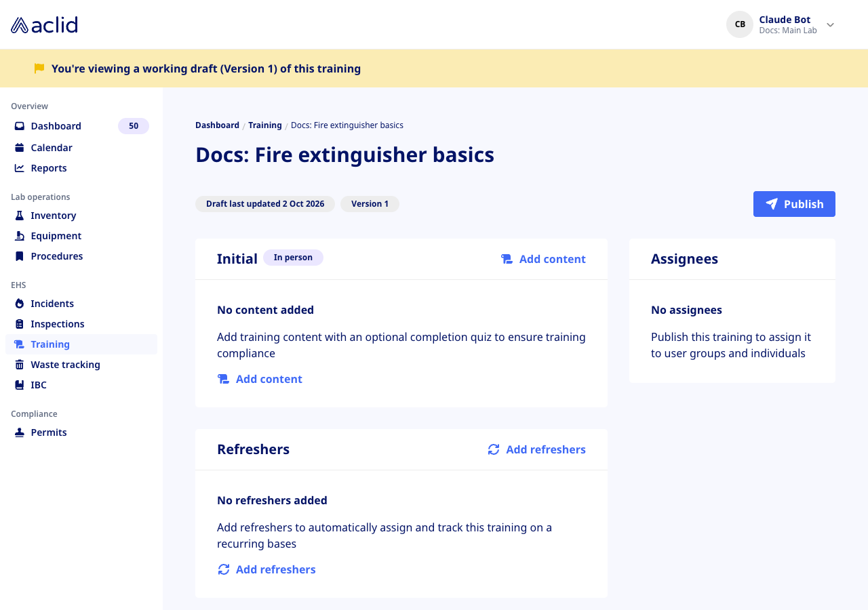The height and width of the screenshot is (610, 868).
Task: Click the Inventory flask icon
Action: coord(20,216)
